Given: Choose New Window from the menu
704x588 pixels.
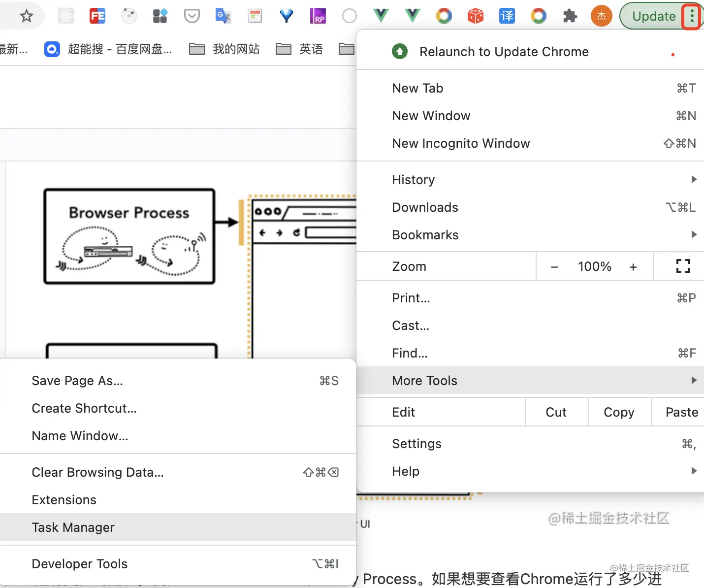Looking at the screenshot, I should (530, 116).
